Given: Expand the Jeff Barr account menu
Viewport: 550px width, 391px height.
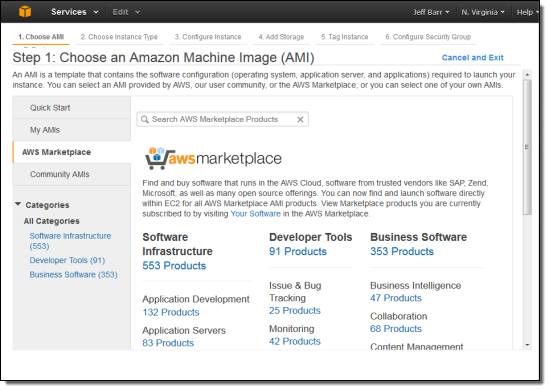Looking at the screenshot, I should tap(431, 12).
